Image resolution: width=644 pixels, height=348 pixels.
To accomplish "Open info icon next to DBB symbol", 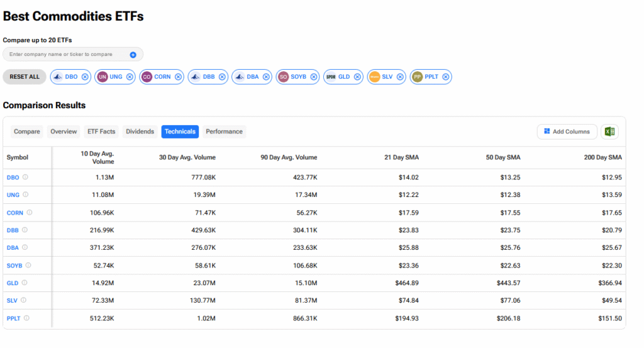I will (x=25, y=230).
